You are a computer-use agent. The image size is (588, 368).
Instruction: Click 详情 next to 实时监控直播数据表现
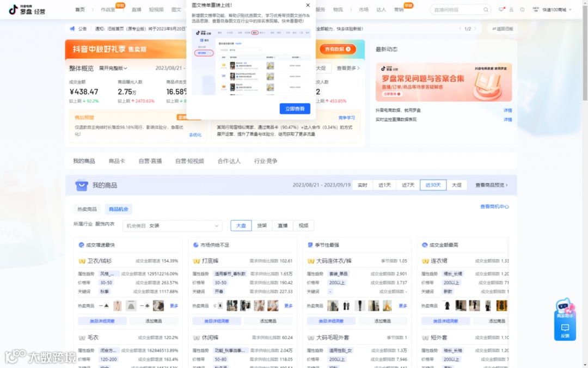click(508, 120)
